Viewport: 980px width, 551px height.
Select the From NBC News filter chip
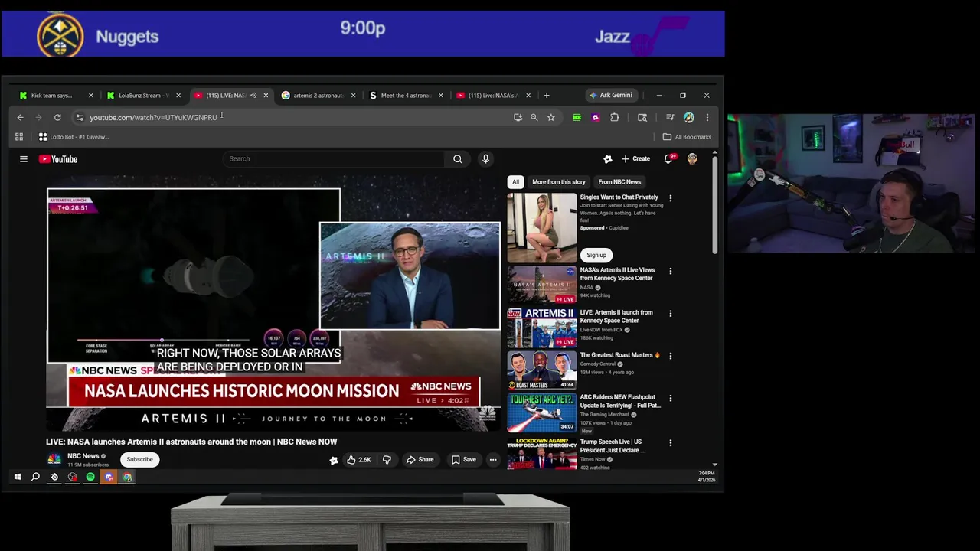(619, 182)
